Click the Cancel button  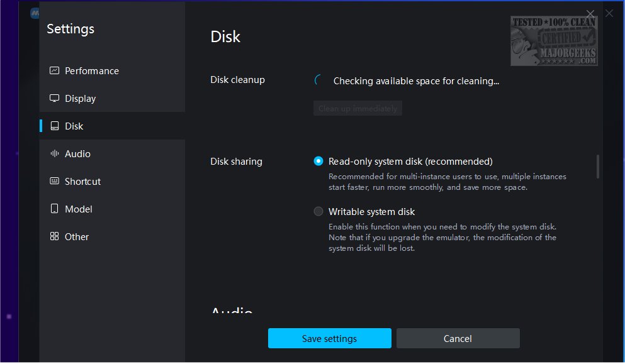click(458, 338)
